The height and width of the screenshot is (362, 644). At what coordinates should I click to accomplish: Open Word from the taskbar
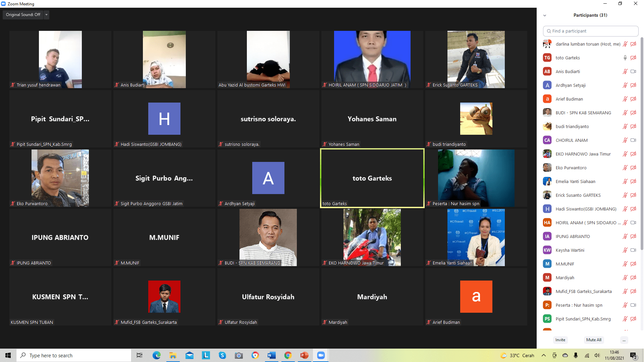tap(271, 355)
